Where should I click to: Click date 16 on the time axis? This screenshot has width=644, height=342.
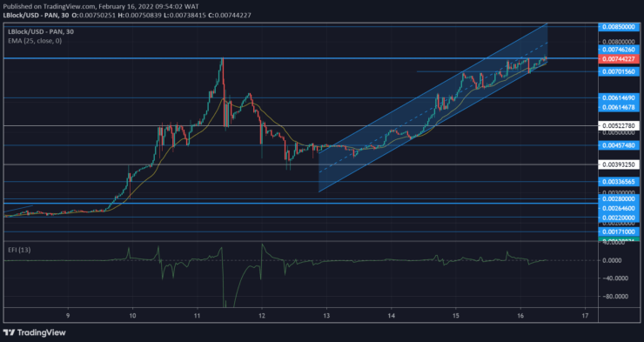[x=520, y=315]
